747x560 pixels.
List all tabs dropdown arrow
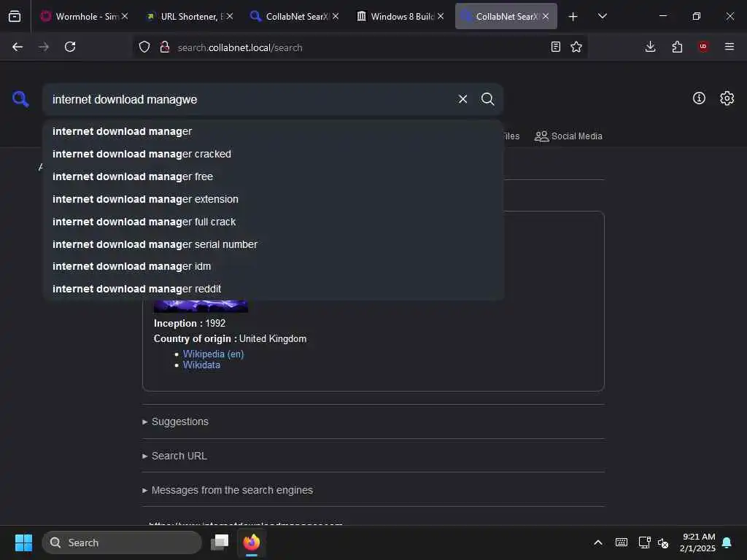[x=602, y=17]
